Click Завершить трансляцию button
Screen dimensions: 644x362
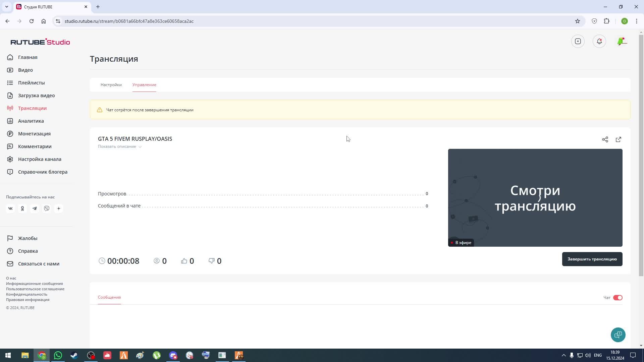pos(592,259)
